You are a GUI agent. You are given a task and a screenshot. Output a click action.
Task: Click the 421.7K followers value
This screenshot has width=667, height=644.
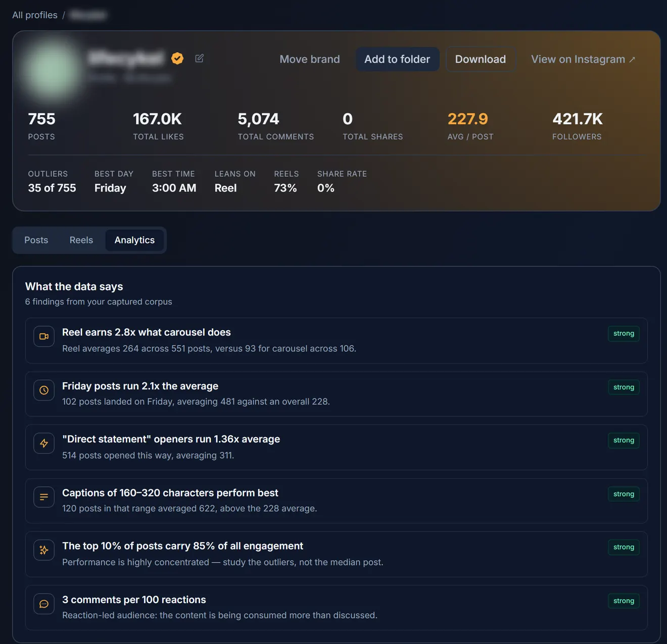(578, 119)
